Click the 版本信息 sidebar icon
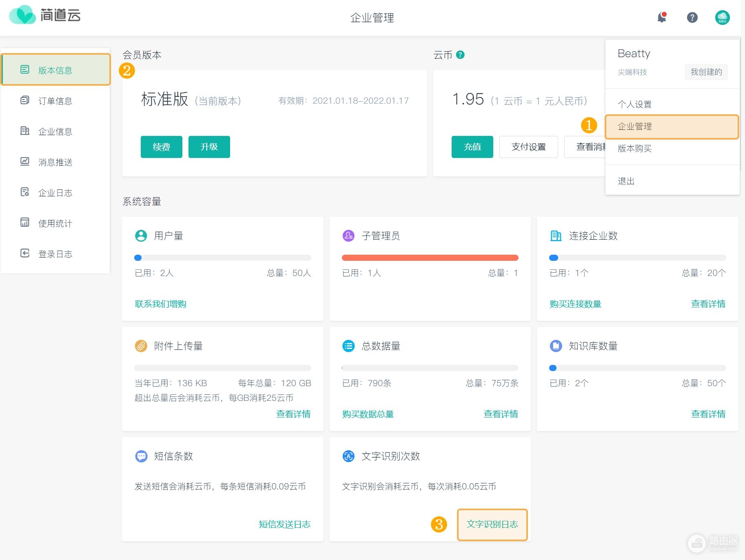This screenshot has height=560, width=745. 25,70
